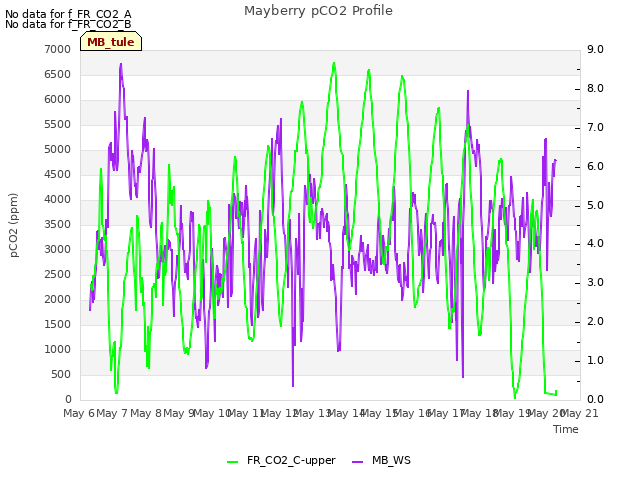Click the 6500 left axis value
This screenshot has height=480, width=640.
pyautogui.click(x=58, y=75)
